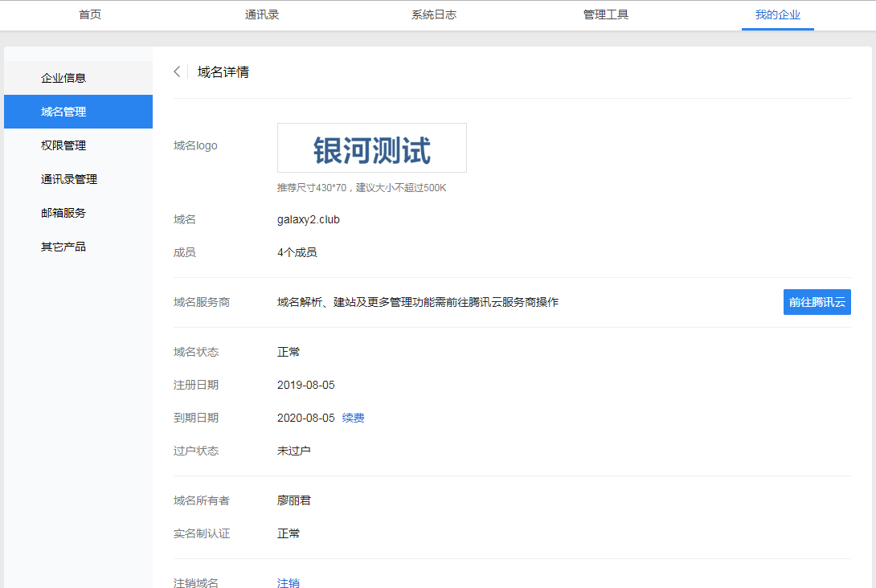Open 邮箱服务 in the sidebar
This screenshot has height=588, width=876.
[x=63, y=213]
